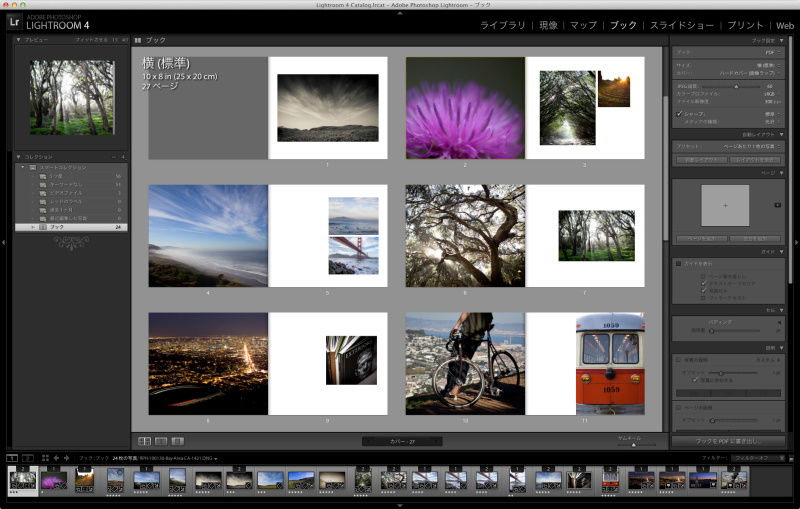Image resolution: width=800 pixels, height=509 pixels.
Task: Toggle 写真に合わせる checkbox
Action: (x=695, y=380)
